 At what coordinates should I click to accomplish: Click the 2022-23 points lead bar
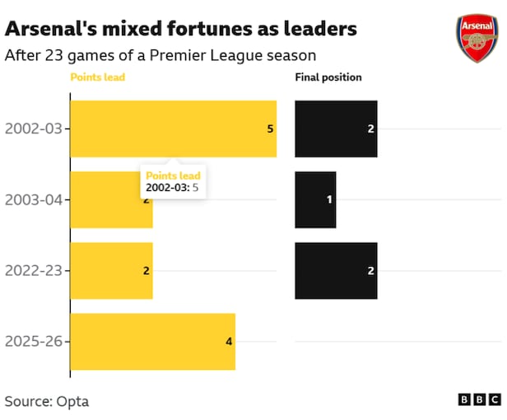[x=111, y=271]
